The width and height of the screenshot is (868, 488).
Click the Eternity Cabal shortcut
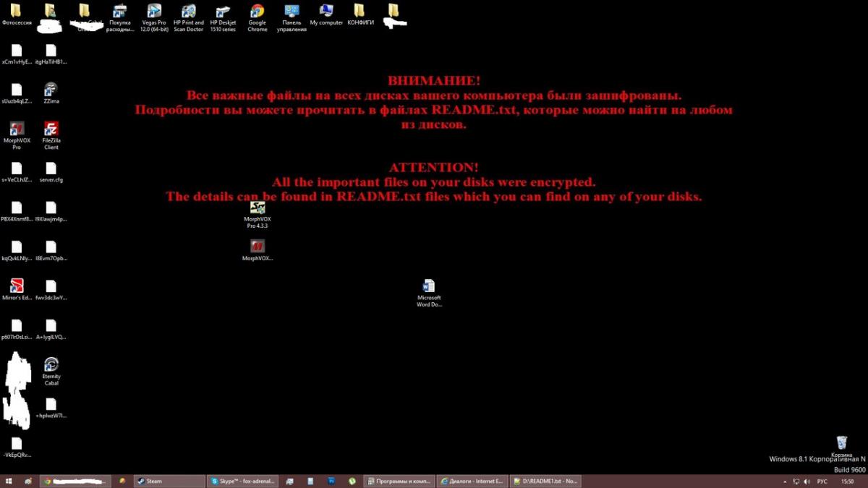tap(51, 365)
